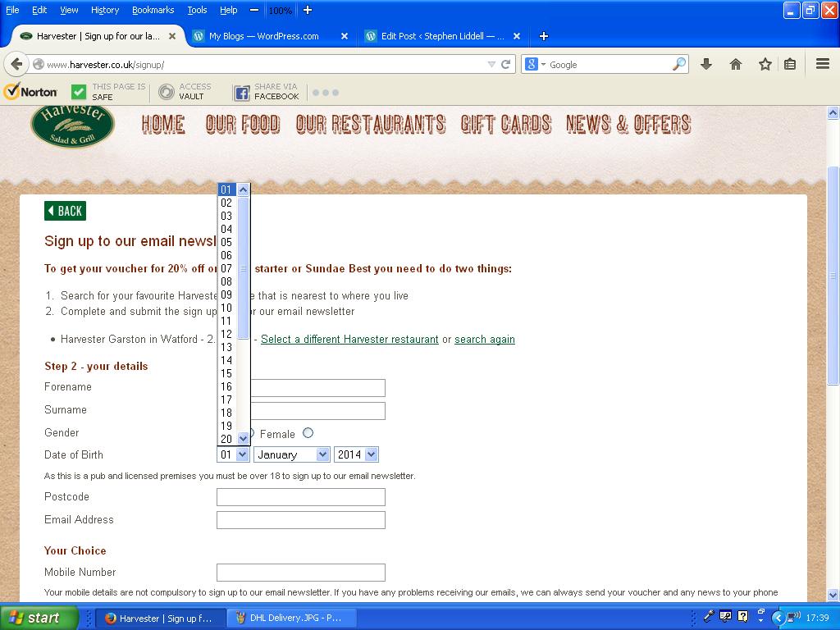Click the reload page icon
Image resolution: width=840 pixels, height=630 pixels.
506,64
